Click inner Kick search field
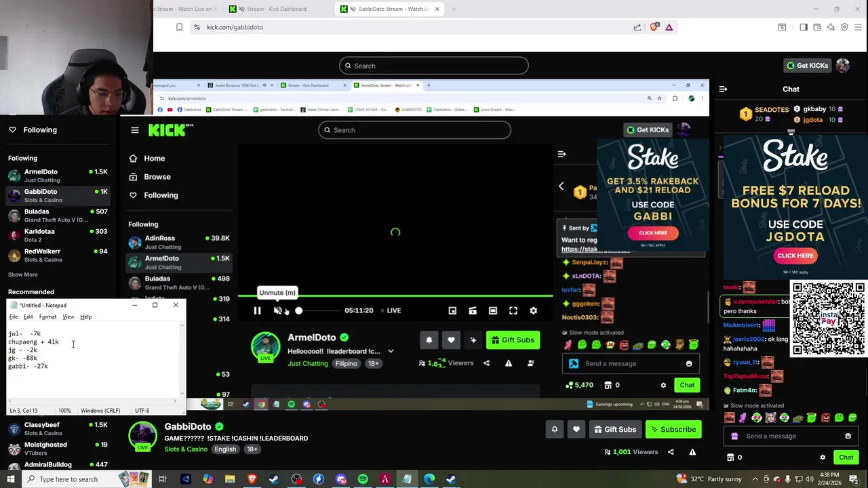Image resolution: width=868 pixels, height=488 pixels. point(414,130)
